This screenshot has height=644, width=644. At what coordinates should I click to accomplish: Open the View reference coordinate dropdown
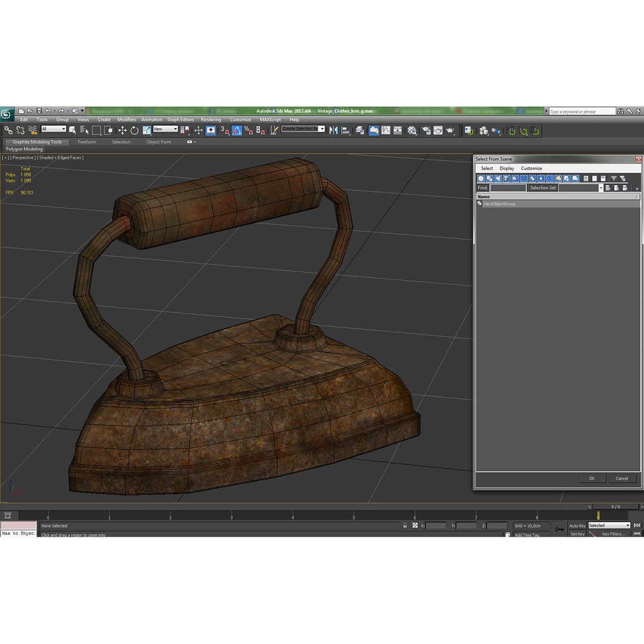point(165,129)
